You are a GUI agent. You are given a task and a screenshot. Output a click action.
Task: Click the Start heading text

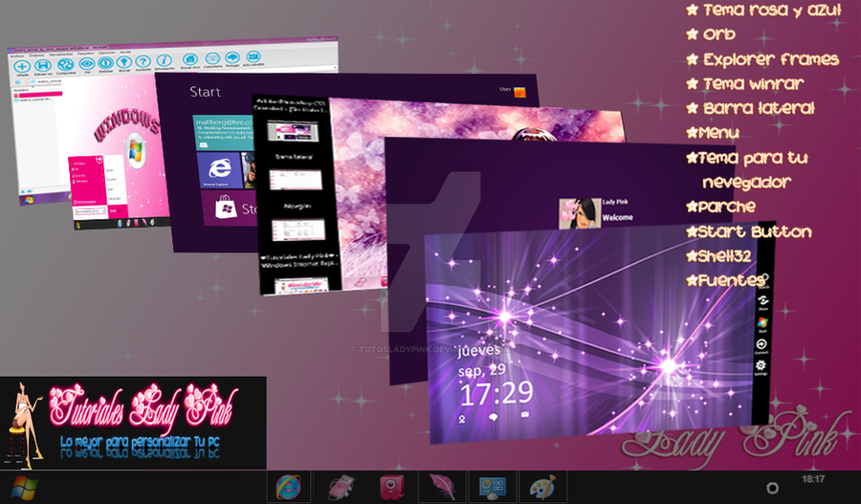click(x=205, y=92)
